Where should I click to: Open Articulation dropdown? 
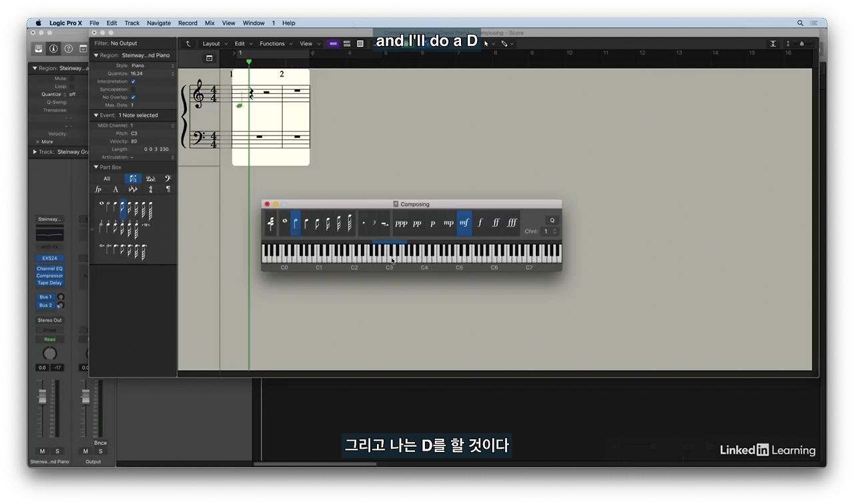pyautogui.click(x=152, y=157)
